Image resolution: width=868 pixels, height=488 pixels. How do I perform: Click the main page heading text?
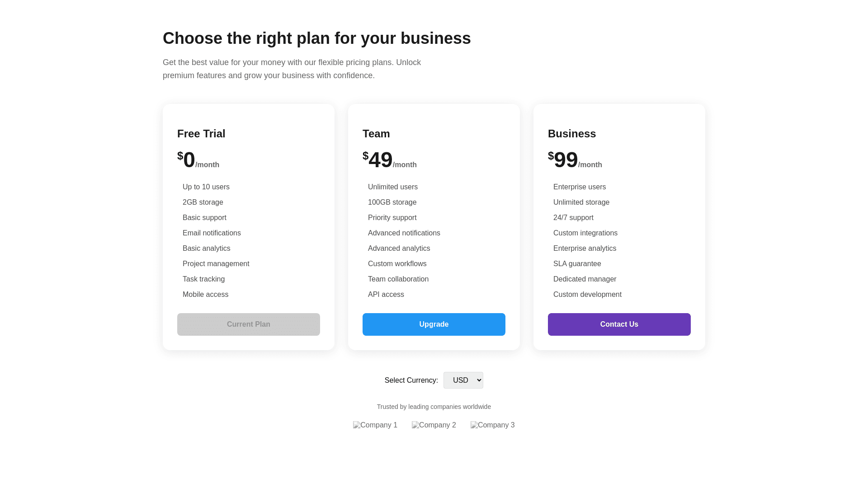pyautogui.click(x=316, y=38)
